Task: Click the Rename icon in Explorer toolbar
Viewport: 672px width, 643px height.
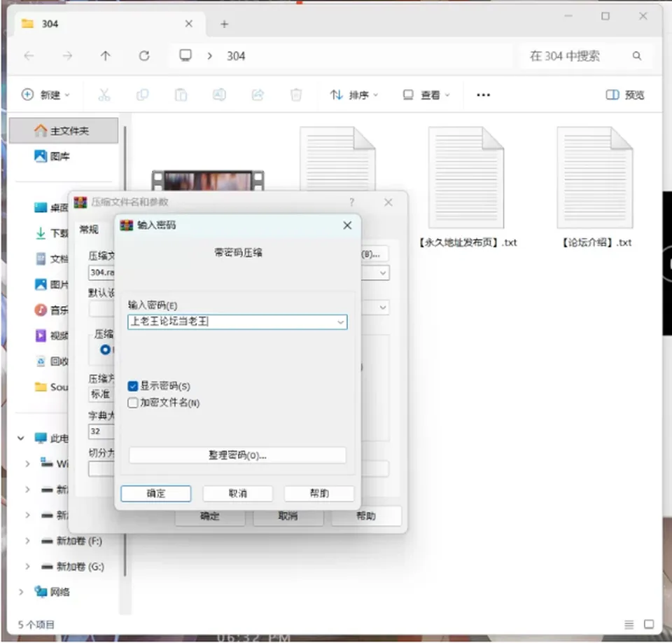Action: [219, 95]
